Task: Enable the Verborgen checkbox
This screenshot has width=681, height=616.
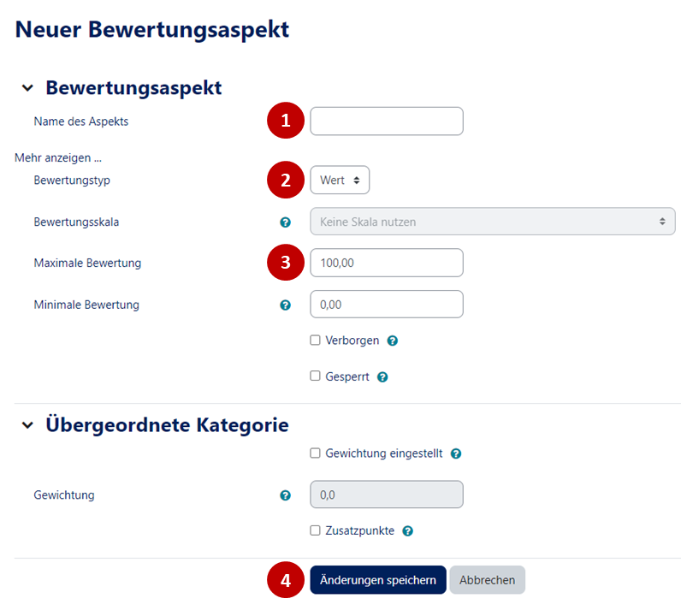Action: coord(316,341)
